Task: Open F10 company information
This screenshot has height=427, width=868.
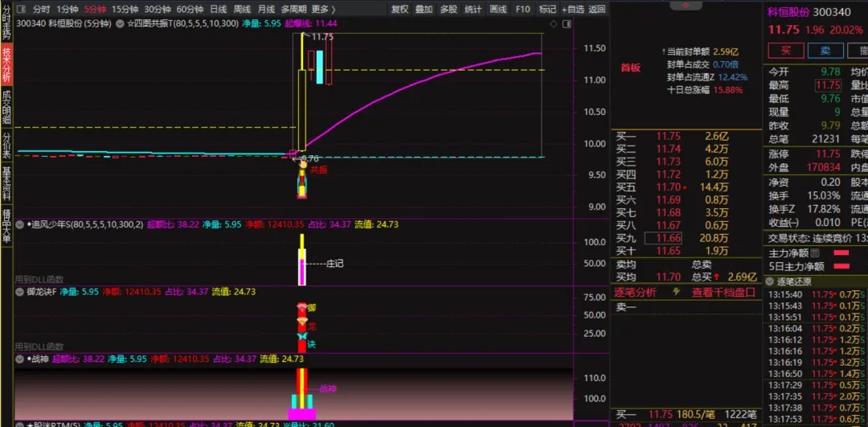Action: [522, 9]
